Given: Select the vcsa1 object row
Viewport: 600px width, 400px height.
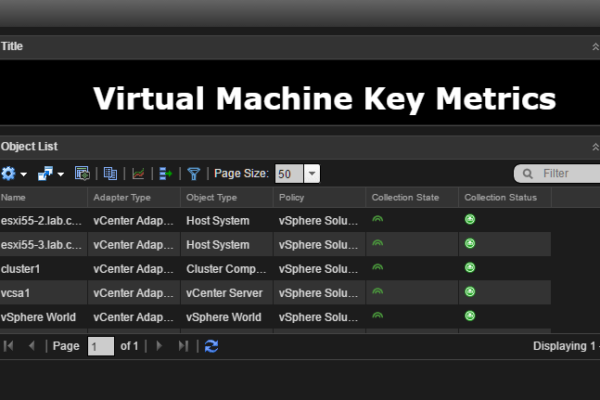Looking at the screenshot, I should 276,293.
